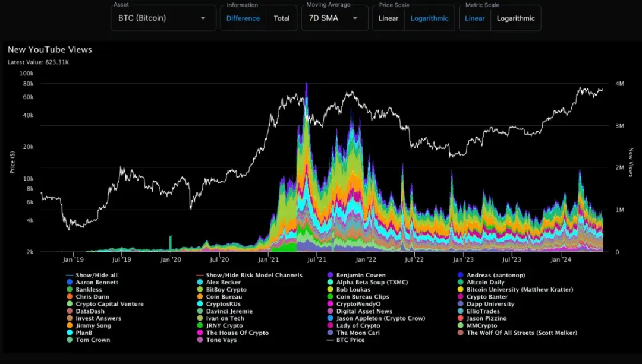
Task: Set Metric Scale to Logarithmic
Action: click(516, 18)
